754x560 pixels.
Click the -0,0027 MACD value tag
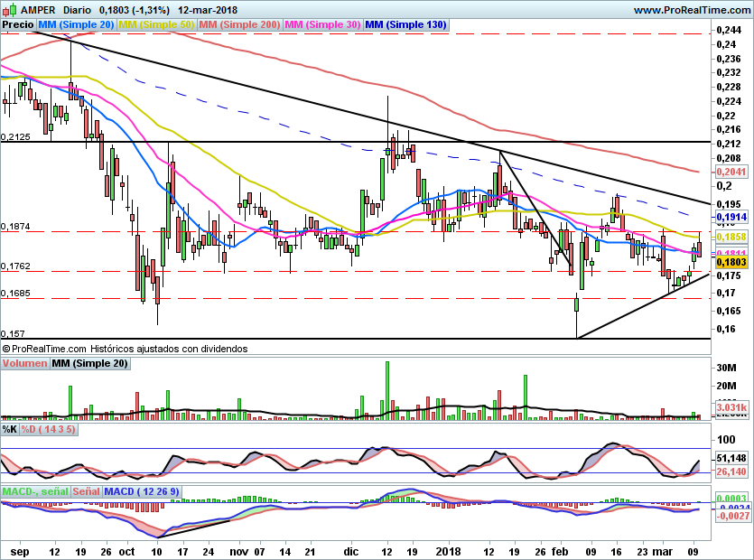(733, 516)
